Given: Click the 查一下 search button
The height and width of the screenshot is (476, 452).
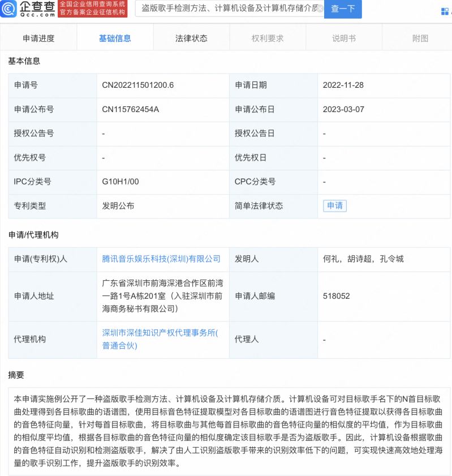Looking at the screenshot, I should [x=343, y=8].
